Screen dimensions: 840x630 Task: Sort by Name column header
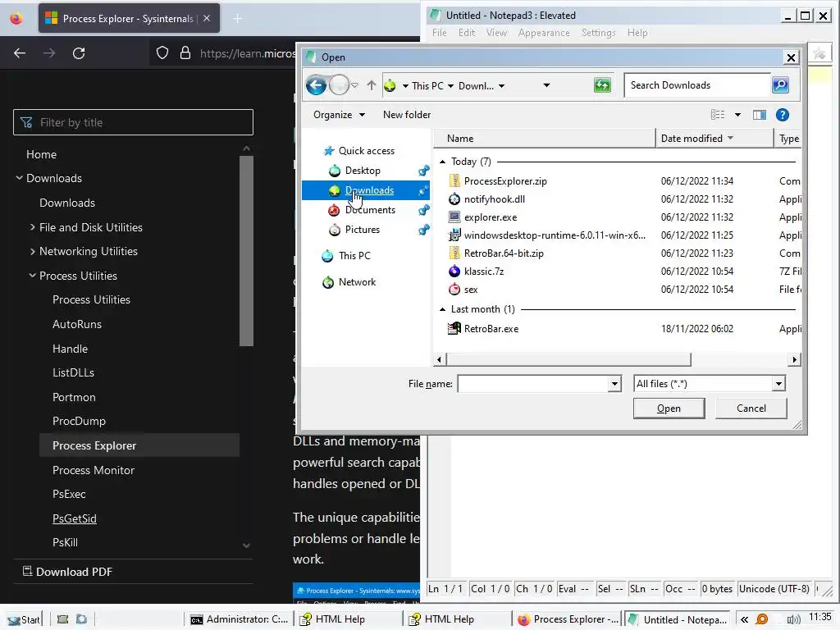544,138
